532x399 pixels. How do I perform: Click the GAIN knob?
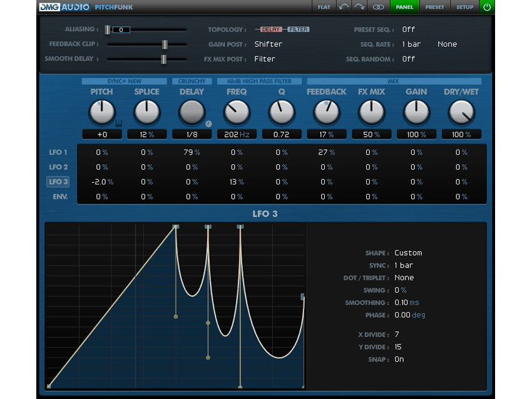[416, 112]
